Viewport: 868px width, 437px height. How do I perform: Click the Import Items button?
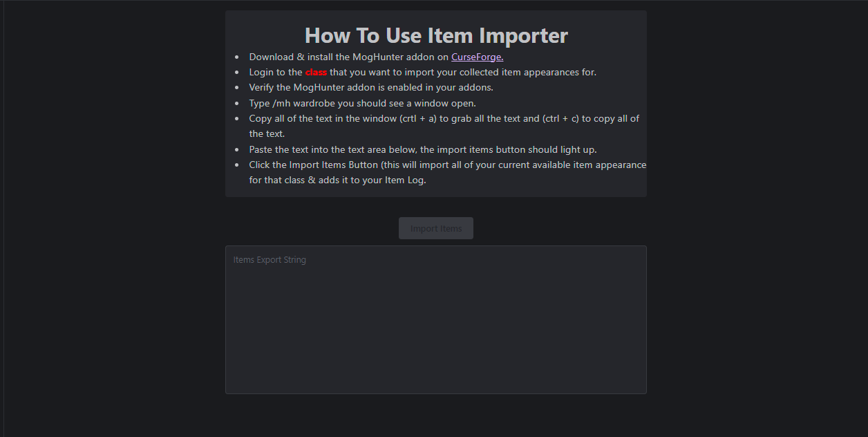pos(436,228)
